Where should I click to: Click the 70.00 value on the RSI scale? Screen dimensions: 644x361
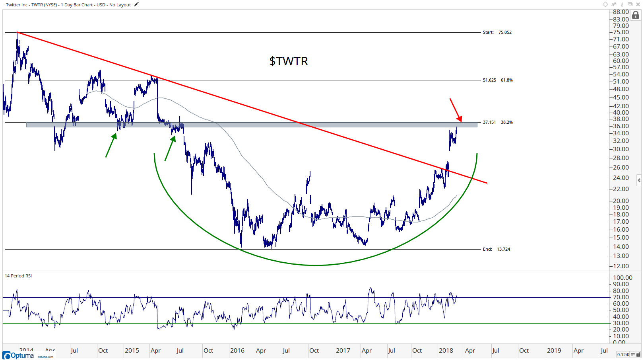pos(621,297)
